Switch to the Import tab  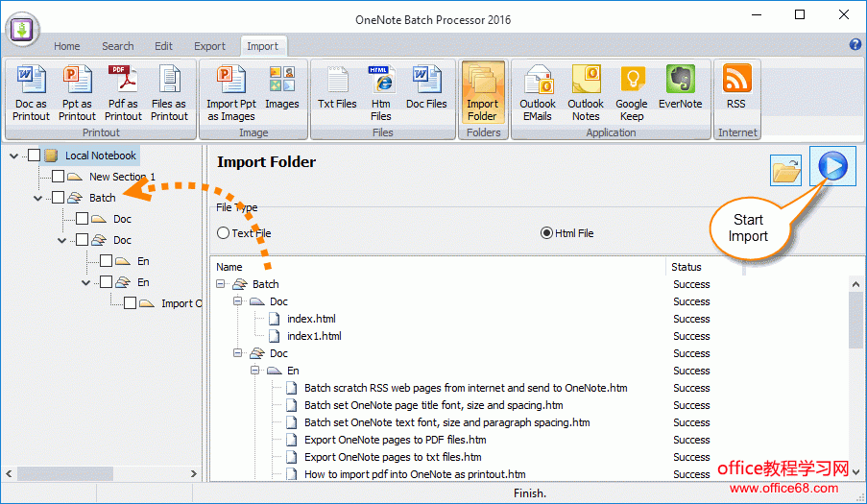click(x=263, y=46)
